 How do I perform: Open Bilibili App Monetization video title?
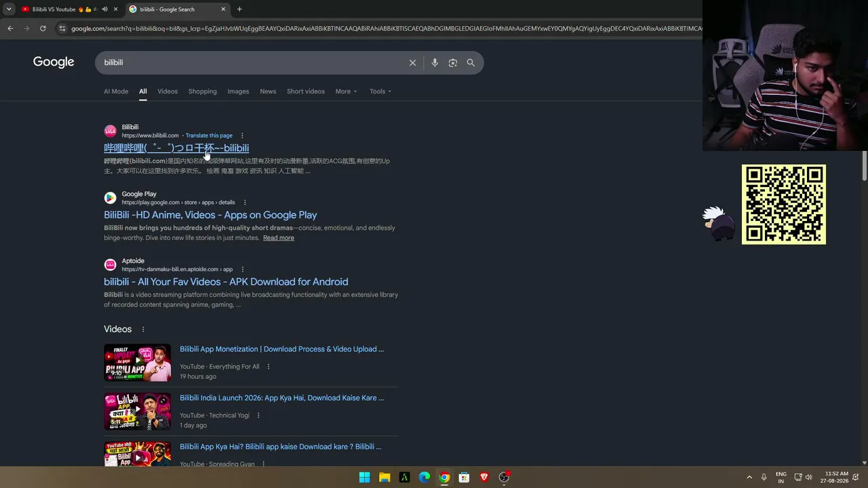(281, 349)
